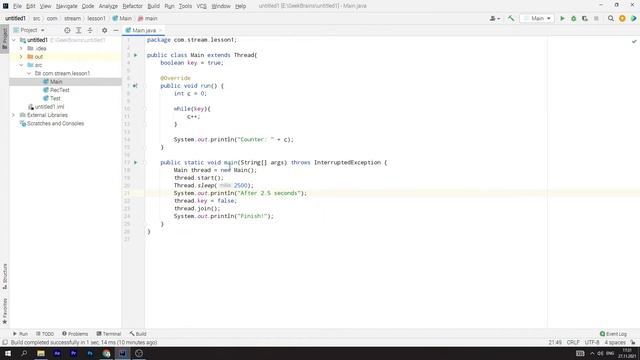Viewport: 640px width, 360px height.
Task: Click IntelliJ IDEA taskbar icon
Action: pos(122,353)
